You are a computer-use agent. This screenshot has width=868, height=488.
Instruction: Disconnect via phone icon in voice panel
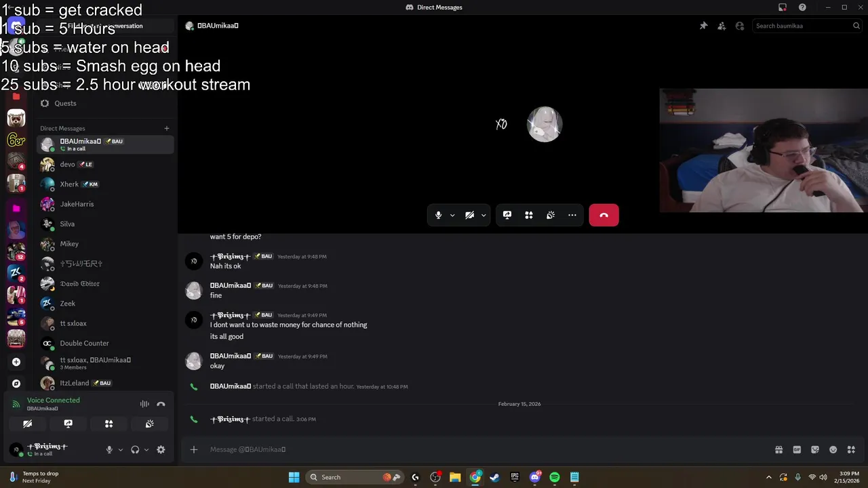[161, 404]
